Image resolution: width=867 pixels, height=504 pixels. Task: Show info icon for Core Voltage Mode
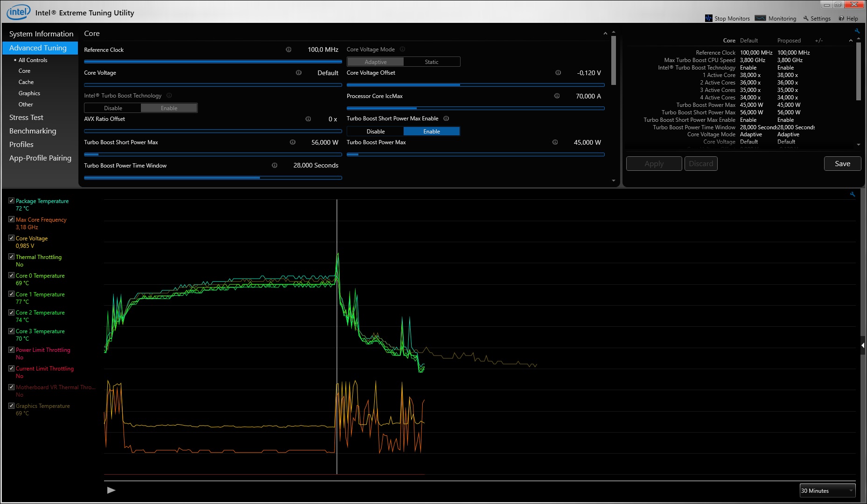pos(402,49)
